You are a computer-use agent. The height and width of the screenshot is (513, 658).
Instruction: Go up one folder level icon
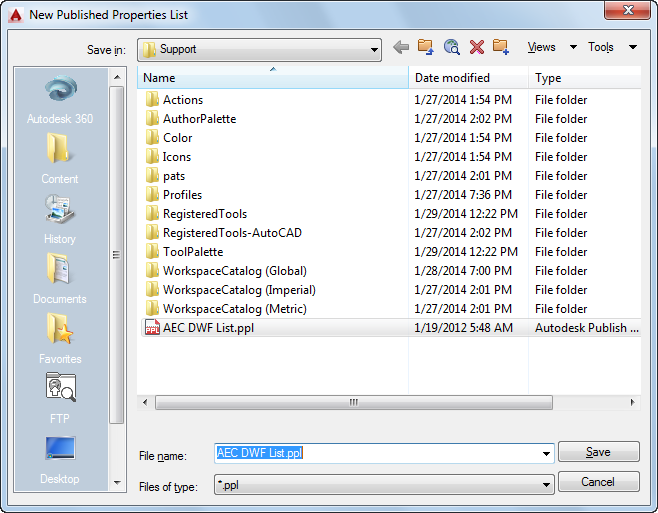point(426,47)
